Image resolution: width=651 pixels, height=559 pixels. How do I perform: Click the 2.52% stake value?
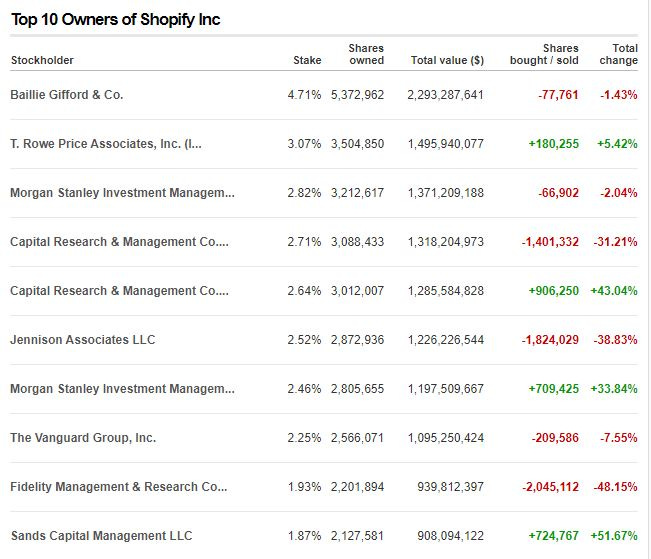click(x=304, y=340)
